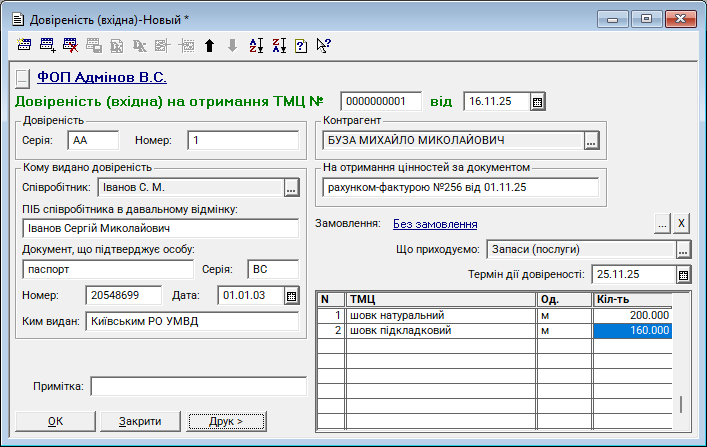Expand the Що приходуємо selector
707x447 pixels.
click(683, 249)
